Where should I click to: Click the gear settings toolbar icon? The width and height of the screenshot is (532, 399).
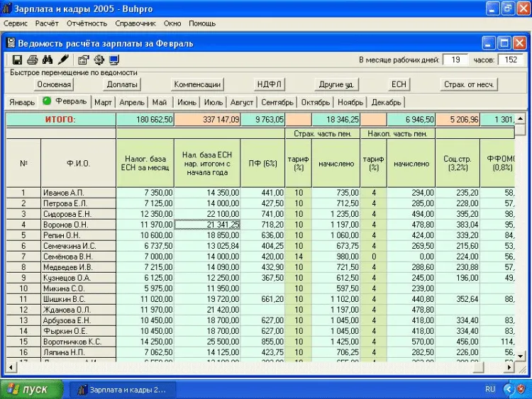pos(99,60)
